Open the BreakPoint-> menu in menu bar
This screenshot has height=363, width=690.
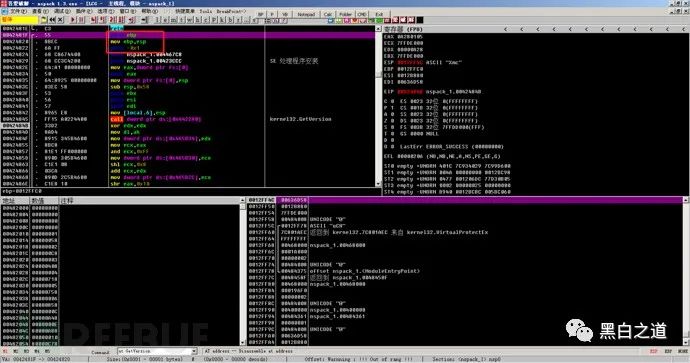[231, 11]
